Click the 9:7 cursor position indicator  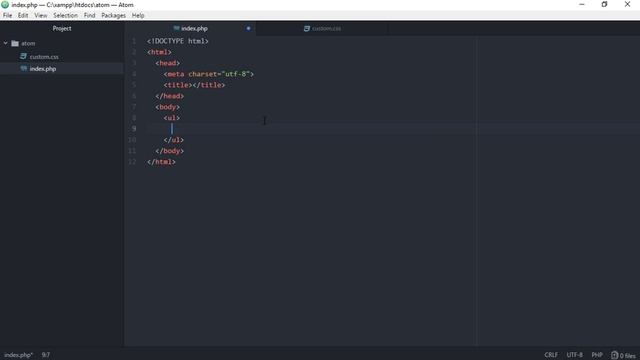click(46, 355)
